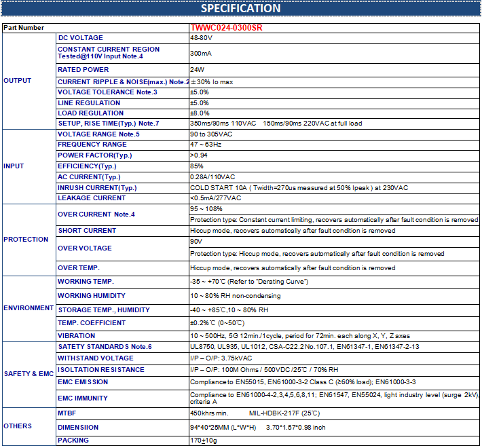Click the DC VOLTAGE row label
Screen dimensions: 482x448
[x=80, y=38]
